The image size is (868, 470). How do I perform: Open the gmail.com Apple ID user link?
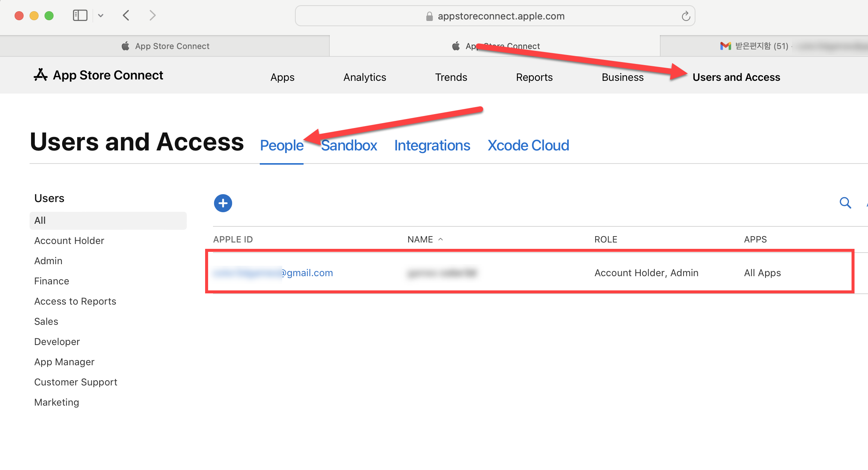273,273
